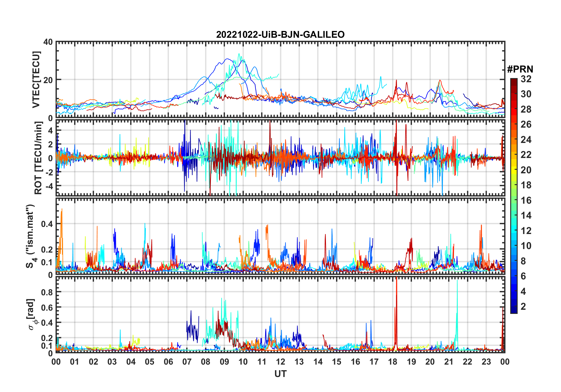
Task: Click x-axis hour tick "17"
Action: coord(374,362)
